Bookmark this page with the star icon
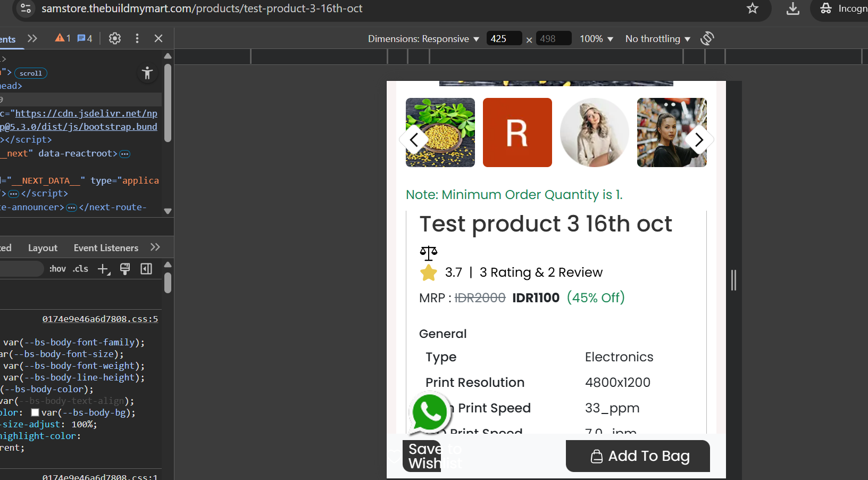This screenshot has height=480, width=868. [x=752, y=9]
